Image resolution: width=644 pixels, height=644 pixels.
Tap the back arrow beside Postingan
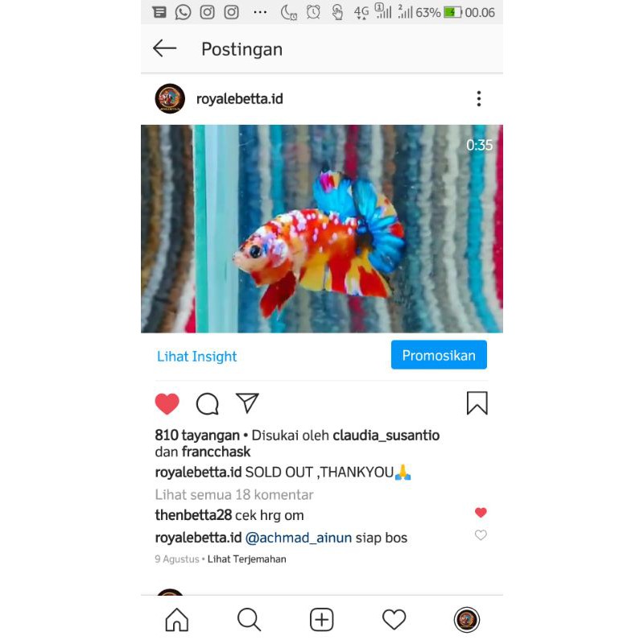pyautogui.click(x=165, y=48)
